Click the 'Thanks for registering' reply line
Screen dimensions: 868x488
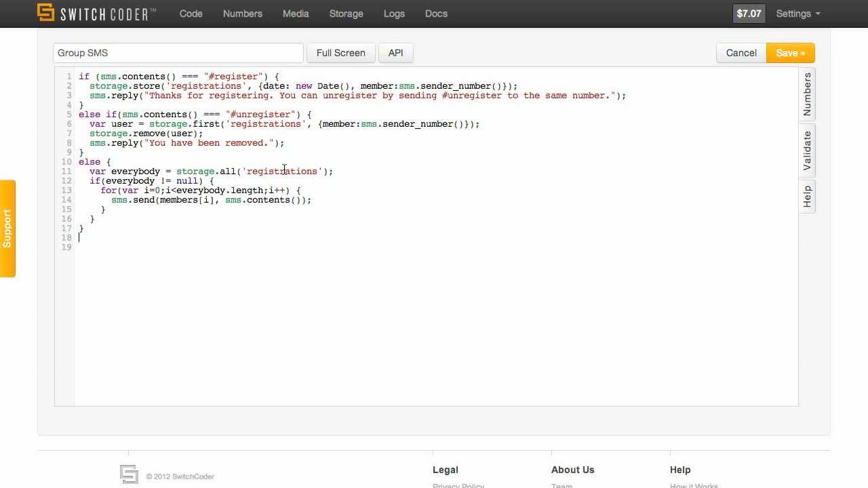click(357, 96)
